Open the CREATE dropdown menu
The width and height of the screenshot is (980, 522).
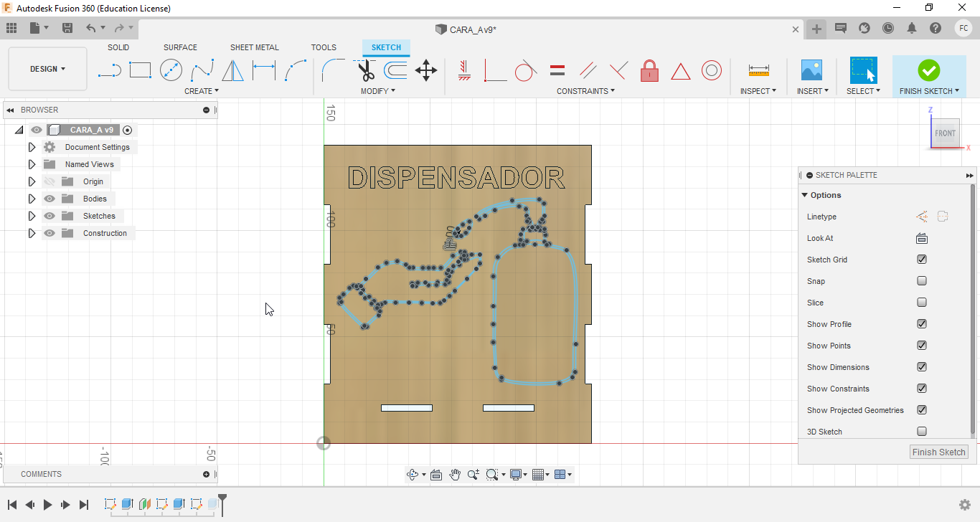202,91
